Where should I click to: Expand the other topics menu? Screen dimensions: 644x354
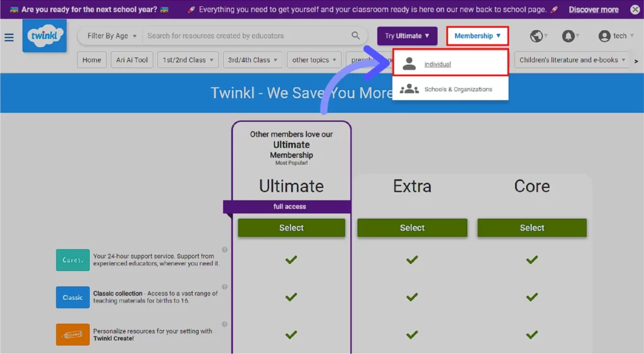pyautogui.click(x=314, y=60)
